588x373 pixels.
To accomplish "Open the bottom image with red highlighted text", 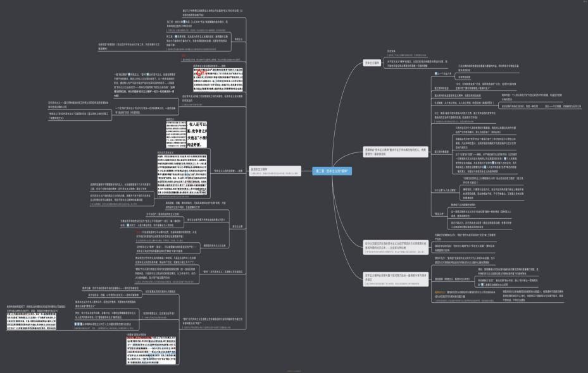I will point(151,349).
